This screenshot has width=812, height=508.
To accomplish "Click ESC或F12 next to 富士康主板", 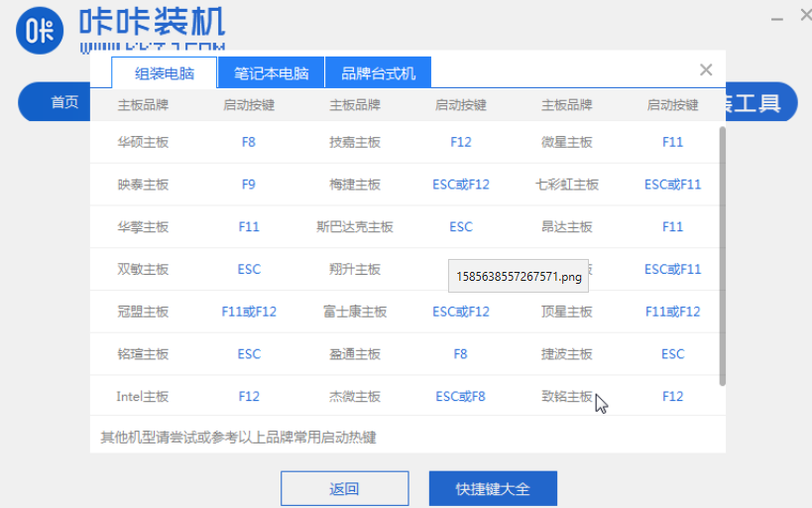I will point(461,313).
